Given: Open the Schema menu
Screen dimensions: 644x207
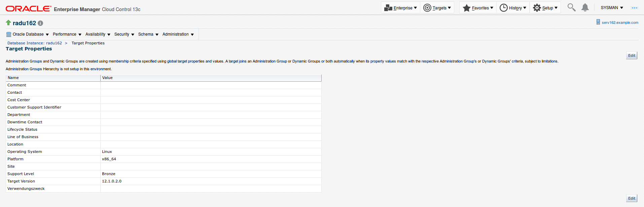Looking at the screenshot, I should click(148, 34).
